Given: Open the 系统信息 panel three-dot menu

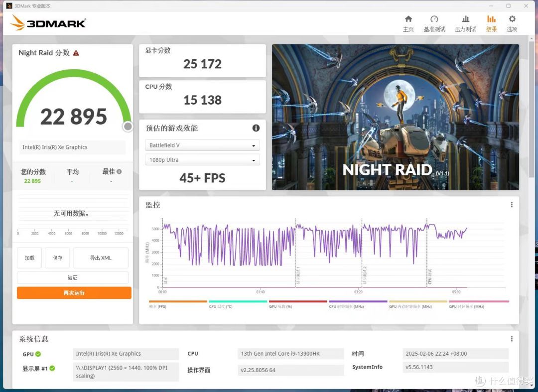Looking at the screenshot, I should coord(512,339).
